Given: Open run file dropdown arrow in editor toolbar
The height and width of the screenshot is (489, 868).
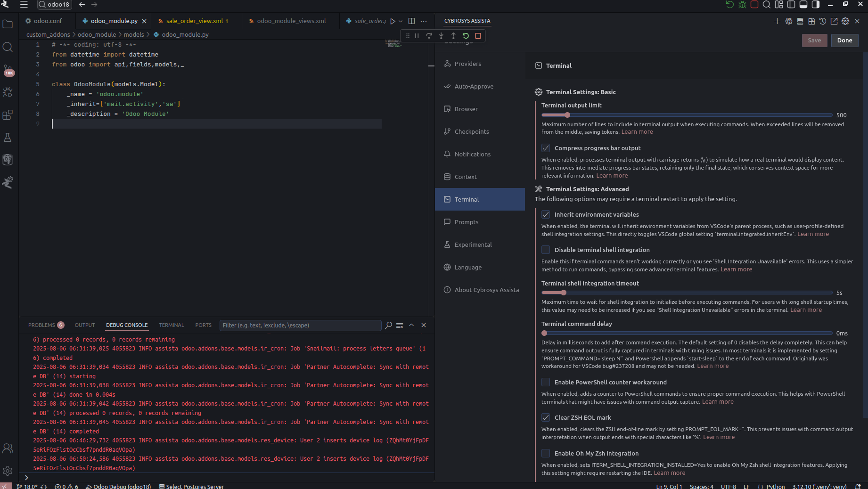Looking at the screenshot, I should 401,21.
